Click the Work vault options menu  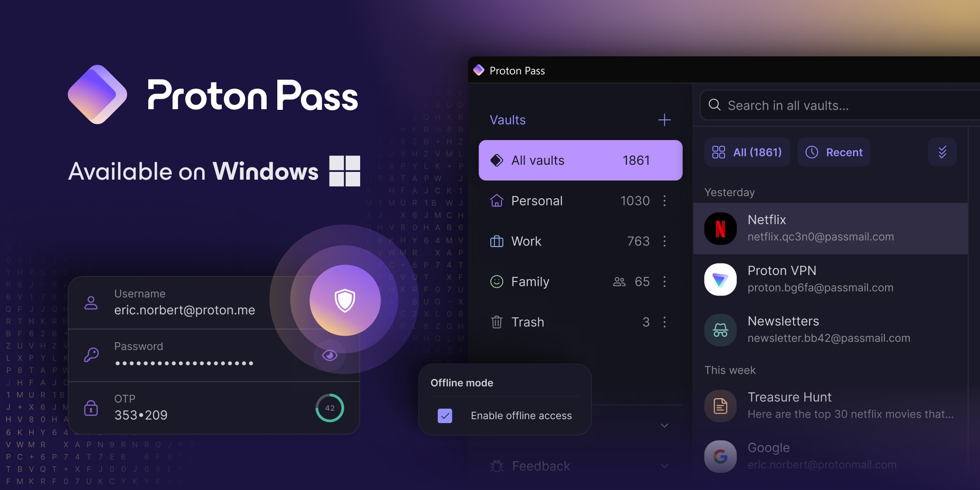click(x=665, y=241)
